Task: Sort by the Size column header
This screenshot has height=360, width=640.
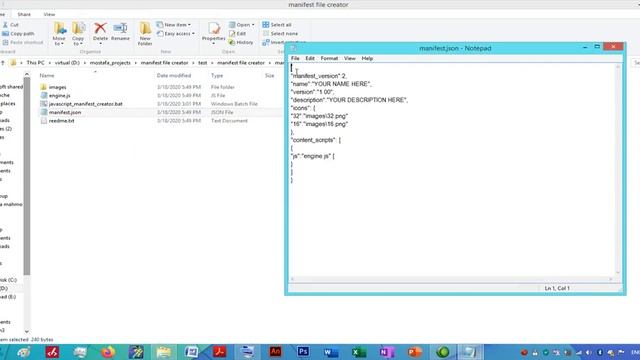Action: tap(269, 76)
